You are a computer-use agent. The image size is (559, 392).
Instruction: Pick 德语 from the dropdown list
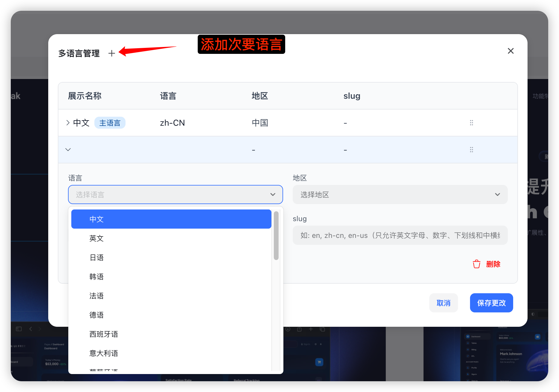171,315
